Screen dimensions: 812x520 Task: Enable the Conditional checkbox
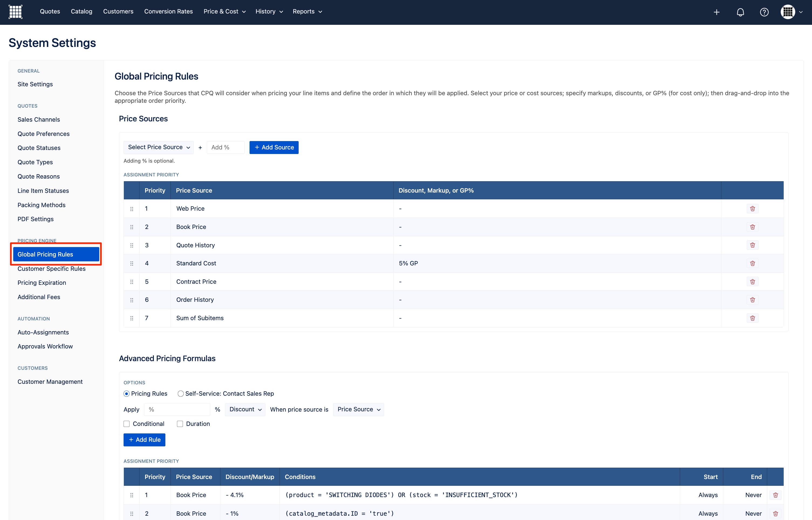tap(127, 424)
